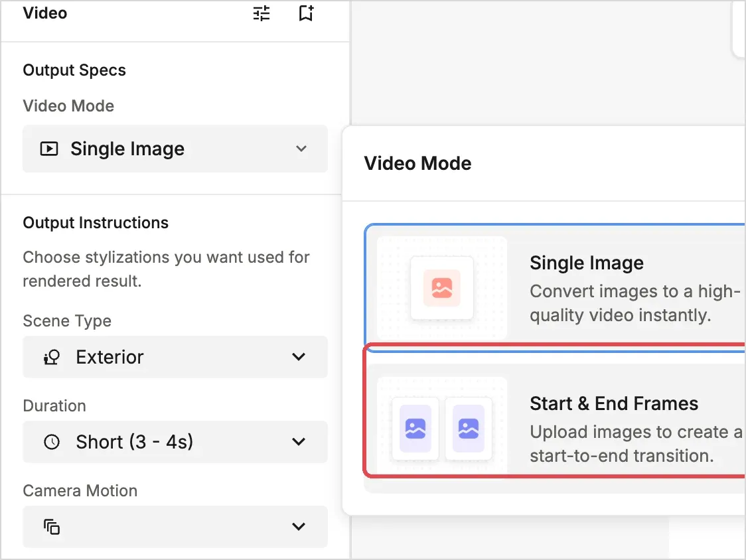Click the 'Output Specs' section heading
746x560 pixels.
(x=74, y=70)
